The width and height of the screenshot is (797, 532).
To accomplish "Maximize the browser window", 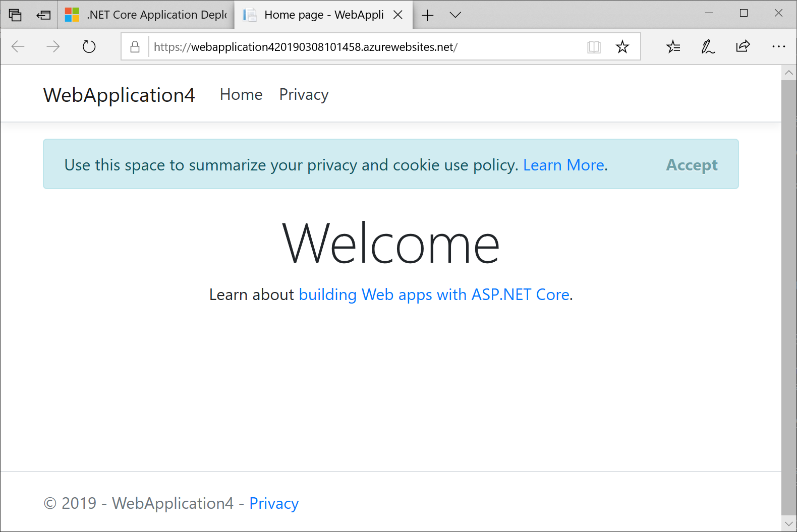I will pos(744,14).
